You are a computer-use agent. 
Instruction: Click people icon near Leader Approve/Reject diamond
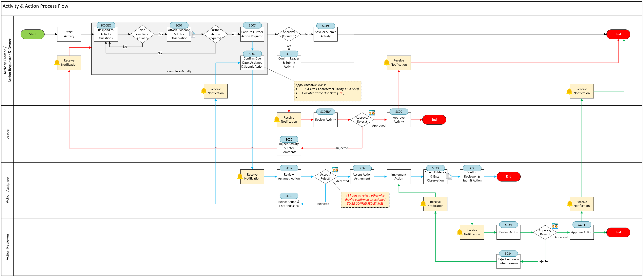[x=372, y=113]
